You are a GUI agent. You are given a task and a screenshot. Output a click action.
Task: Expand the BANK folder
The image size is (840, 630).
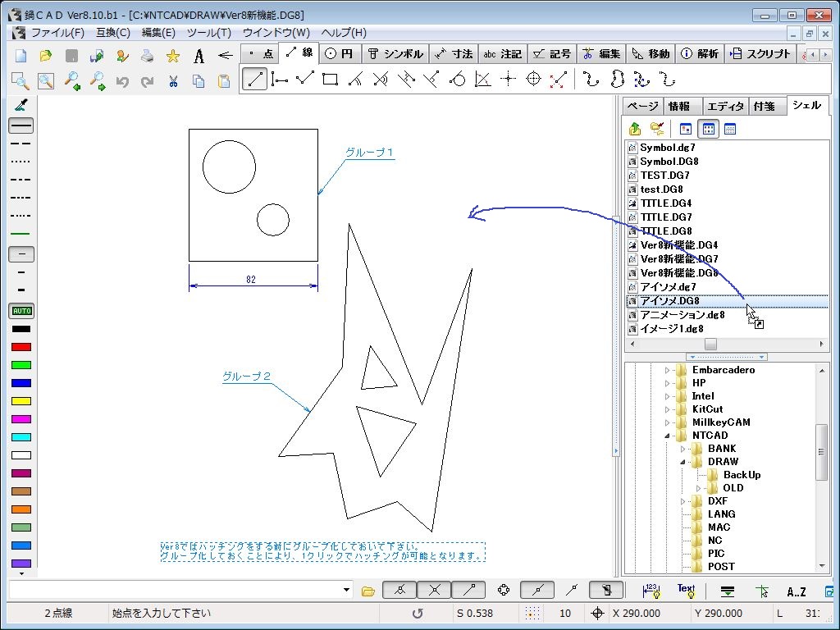point(682,449)
